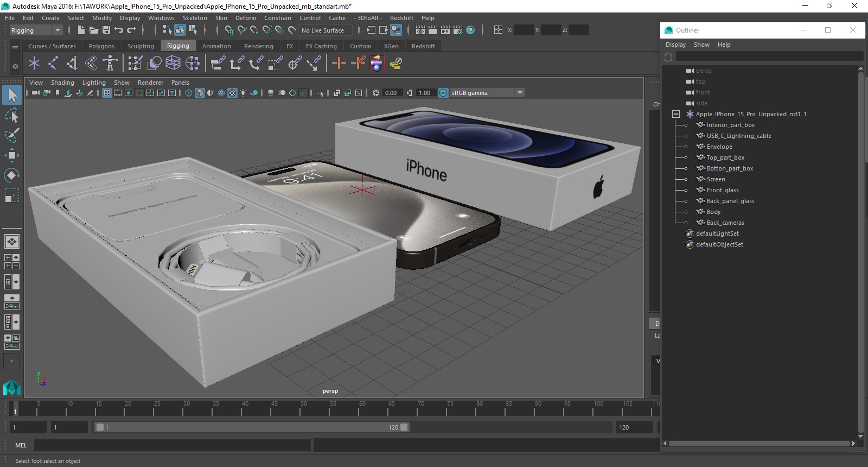
Task: Select the Create Joint tool shelf icon
Action: (x=53, y=64)
